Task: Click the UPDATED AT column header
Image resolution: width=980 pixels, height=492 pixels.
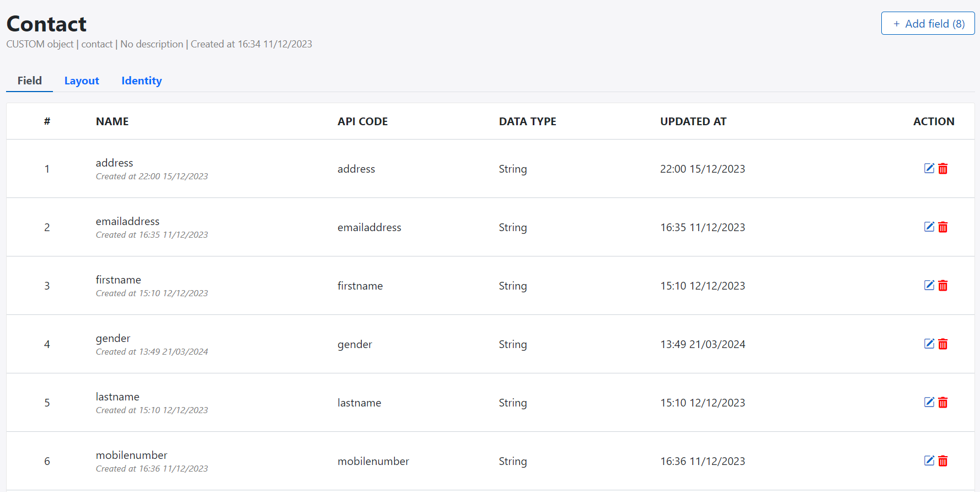Action: pos(693,121)
